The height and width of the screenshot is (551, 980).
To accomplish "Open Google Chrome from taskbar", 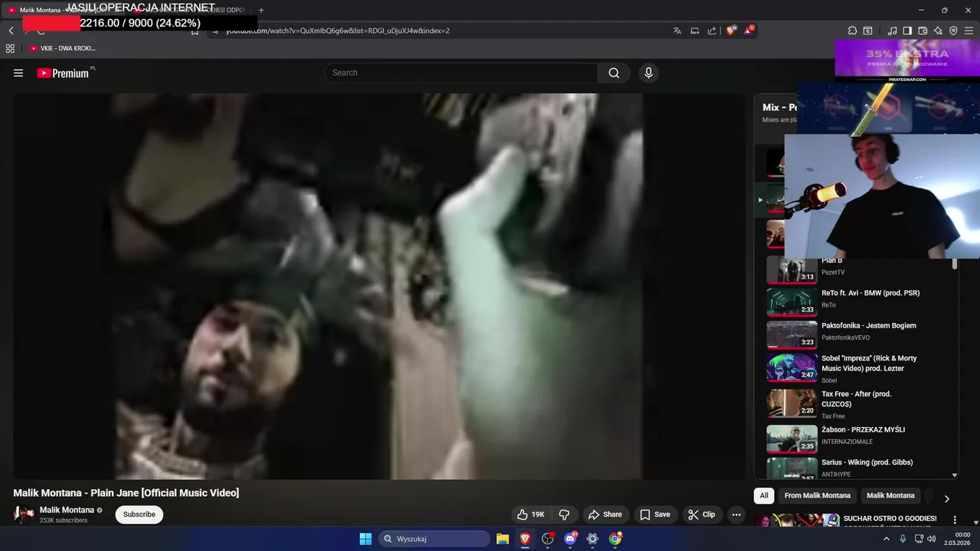I will pyautogui.click(x=615, y=539).
